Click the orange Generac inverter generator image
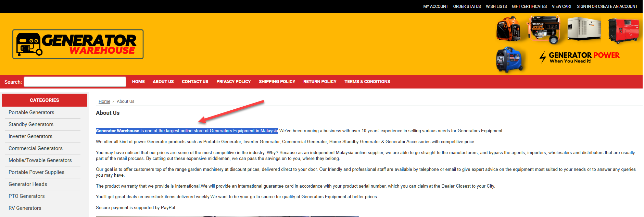 (508, 29)
